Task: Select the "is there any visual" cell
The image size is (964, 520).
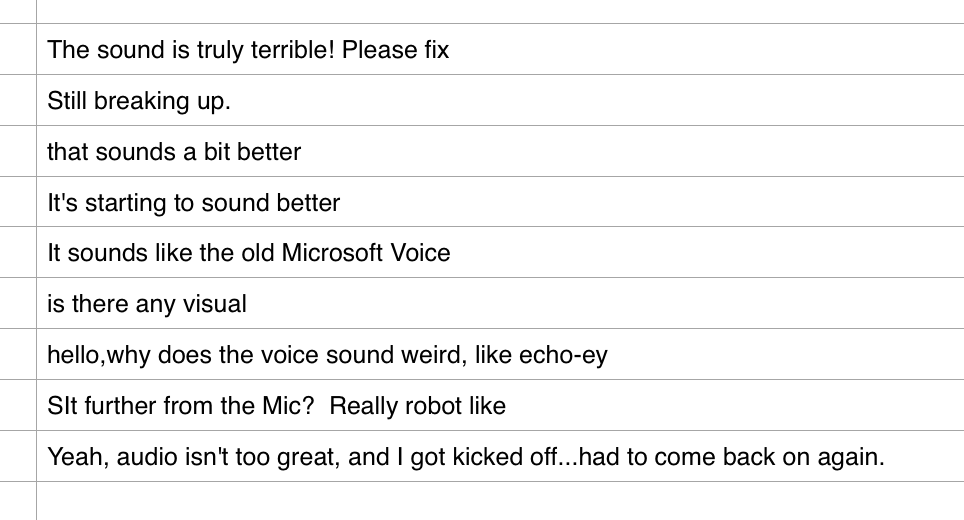Action: pyautogui.click(x=500, y=303)
